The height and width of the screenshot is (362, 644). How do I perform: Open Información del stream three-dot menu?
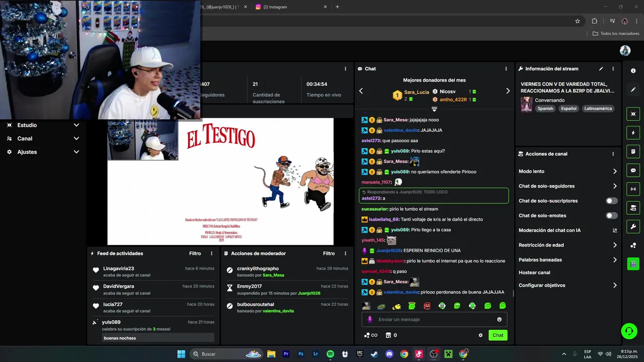point(613,69)
